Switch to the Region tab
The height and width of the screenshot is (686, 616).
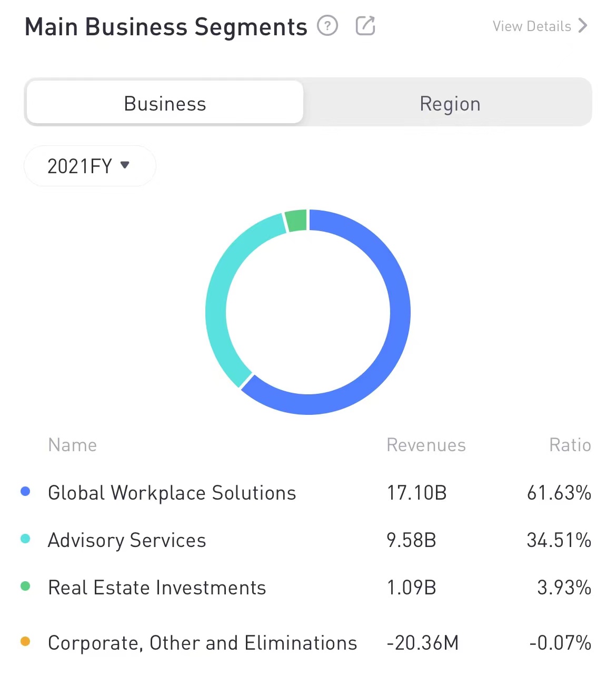(x=450, y=104)
